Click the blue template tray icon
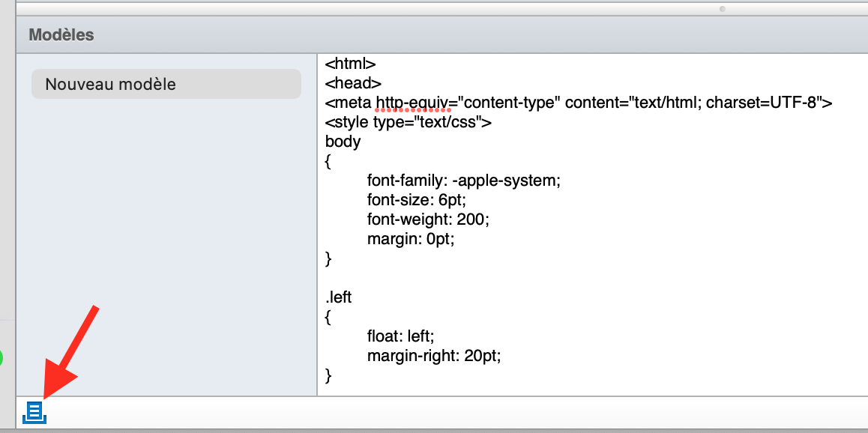Image resolution: width=868 pixels, height=433 pixels. click(x=34, y=412)
